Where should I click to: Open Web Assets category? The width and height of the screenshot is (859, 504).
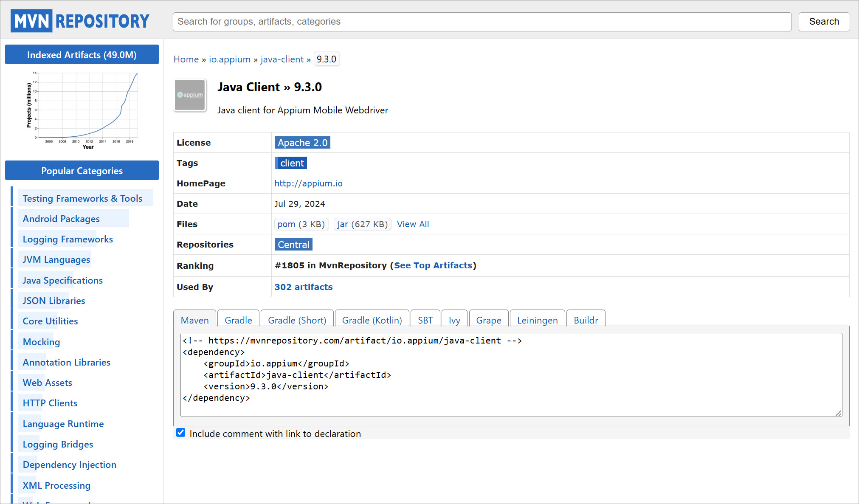48,383
